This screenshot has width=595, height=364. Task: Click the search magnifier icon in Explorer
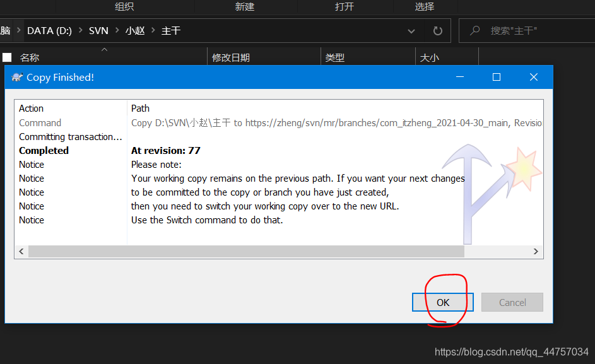point(474,30)
